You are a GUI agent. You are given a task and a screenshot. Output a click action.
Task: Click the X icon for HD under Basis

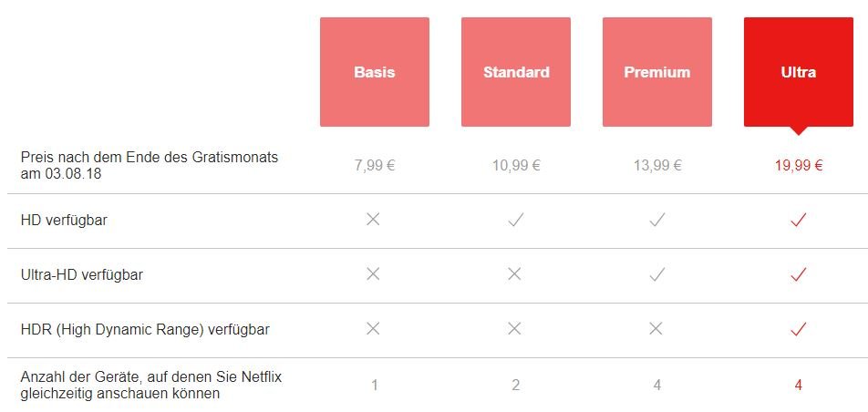point(373,220)
